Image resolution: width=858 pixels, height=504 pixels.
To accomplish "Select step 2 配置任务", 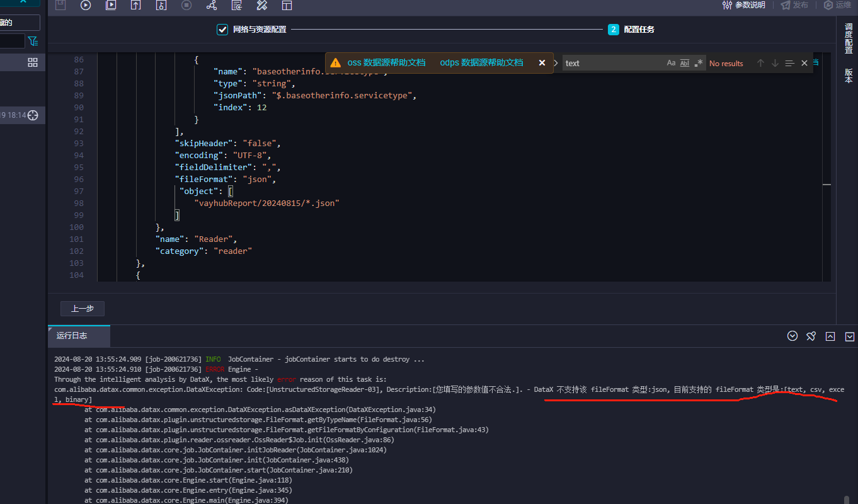I will pos(631,30).
